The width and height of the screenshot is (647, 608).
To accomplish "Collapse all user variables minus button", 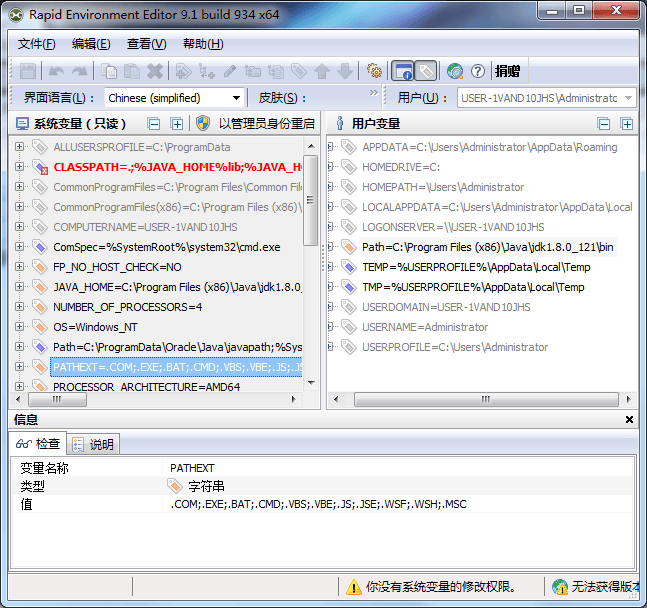I will pyautogui.click(x=604, y=124).
